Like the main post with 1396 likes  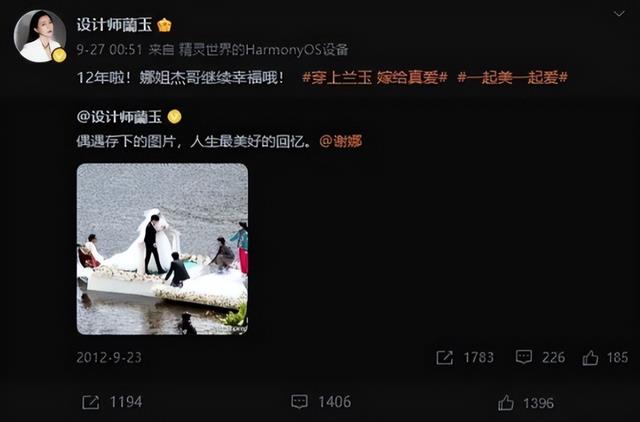click(x=526, y=403)
